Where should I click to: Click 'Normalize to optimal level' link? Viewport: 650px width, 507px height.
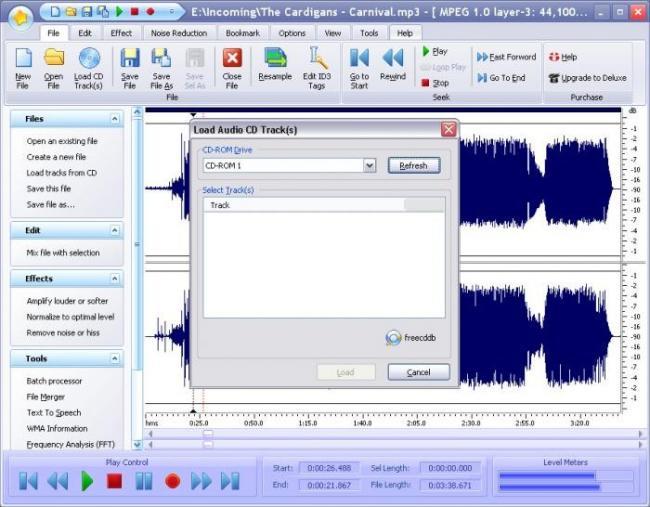(x=70, y=317)
